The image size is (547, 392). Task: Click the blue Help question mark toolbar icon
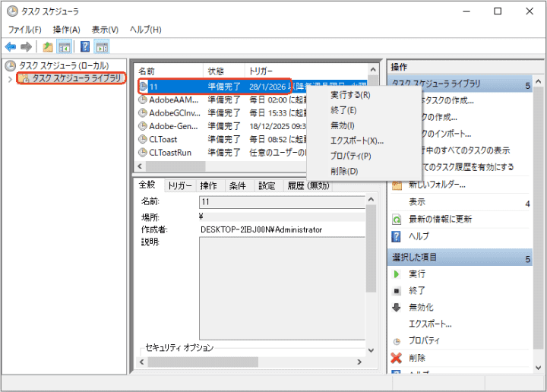click(85, 46)
